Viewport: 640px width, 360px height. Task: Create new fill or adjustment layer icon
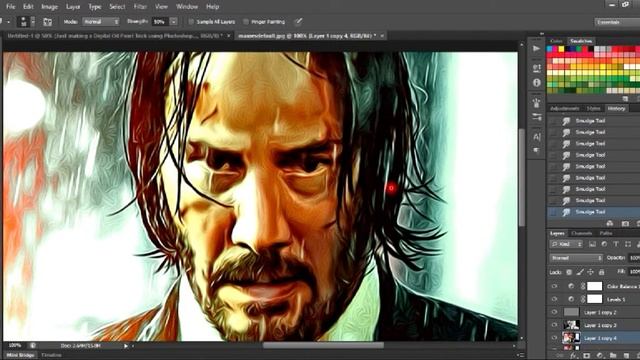(x=600, y=356)
